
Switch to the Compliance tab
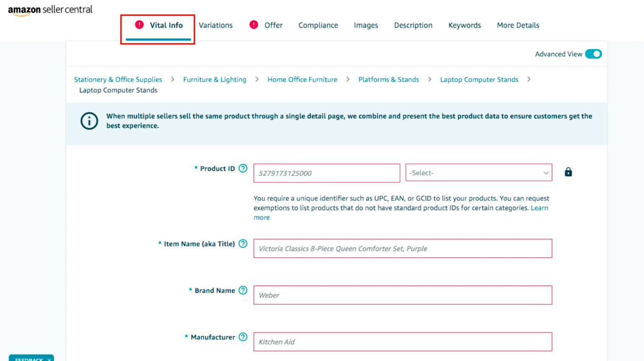318,25
